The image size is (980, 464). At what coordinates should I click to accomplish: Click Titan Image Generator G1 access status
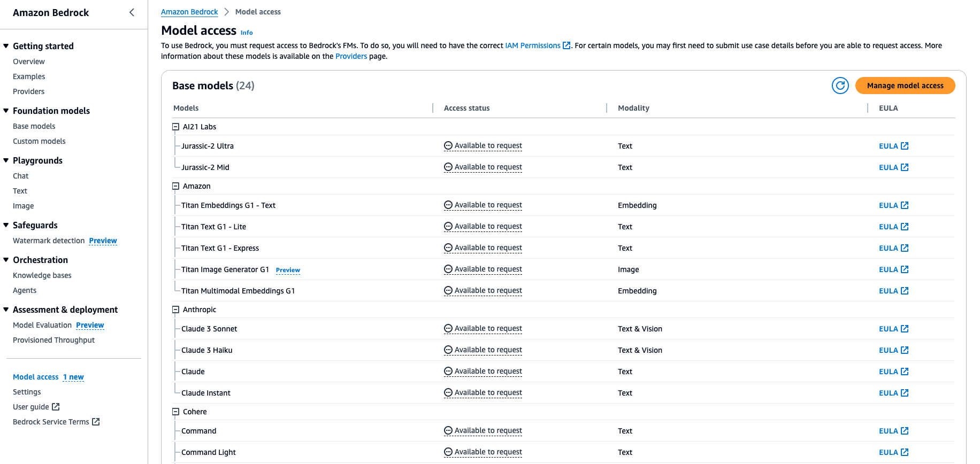coord(483,269)
